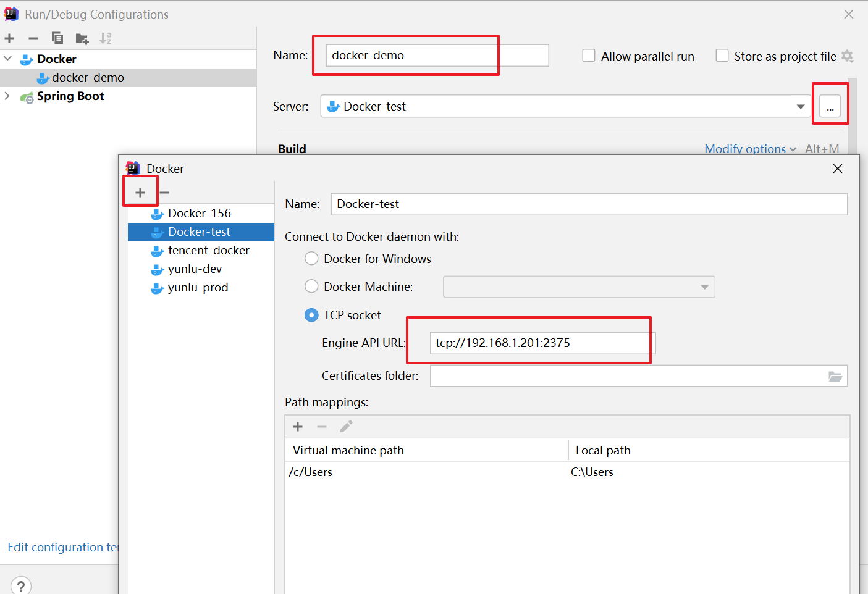
Task: Browse for Certificates folder icon
Action: coord(835,376)
